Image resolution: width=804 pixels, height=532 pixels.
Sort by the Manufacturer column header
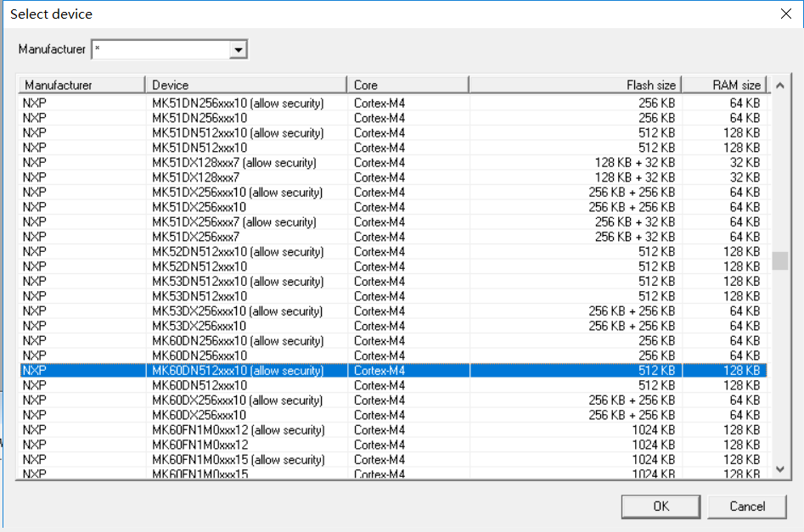(82, 85)
